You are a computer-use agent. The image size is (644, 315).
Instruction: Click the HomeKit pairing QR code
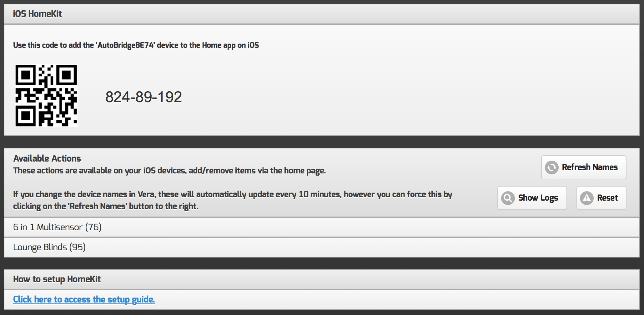click(x=46, y=96)
